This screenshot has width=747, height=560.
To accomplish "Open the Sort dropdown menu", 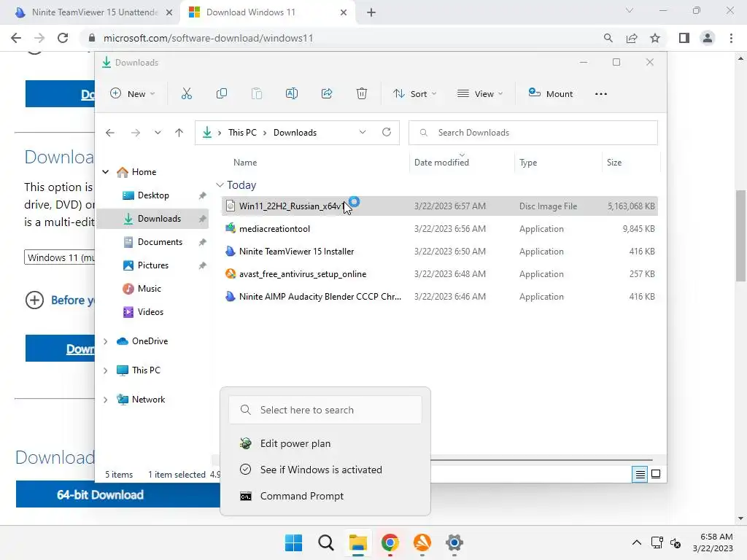I will (x=414, y=94).
